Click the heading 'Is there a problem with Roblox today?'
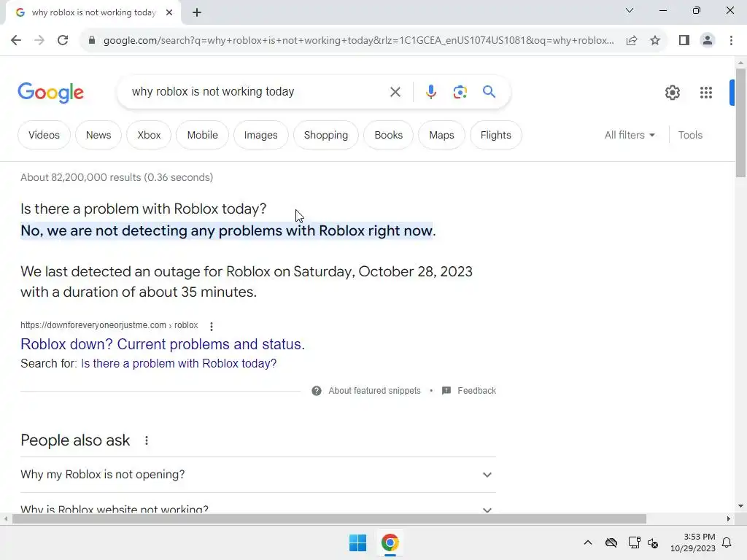The width and height of the screenshot is (747, 560). (x=144, y=209)
